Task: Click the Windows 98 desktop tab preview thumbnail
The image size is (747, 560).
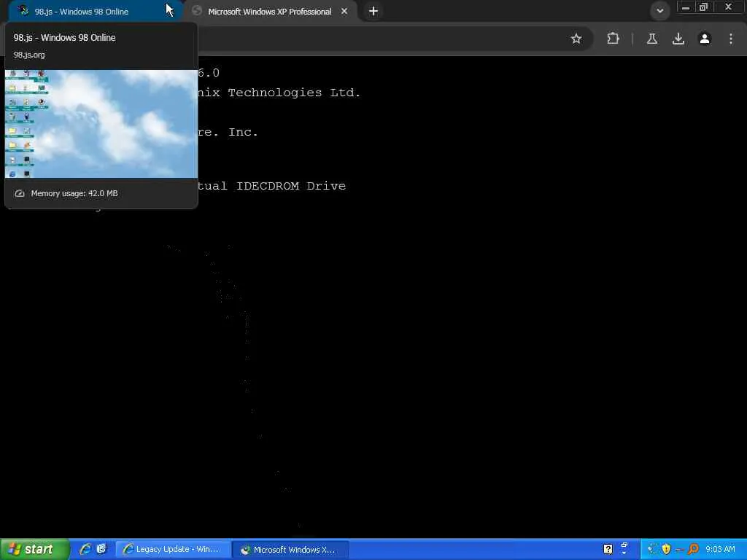Action: (101, 124)
